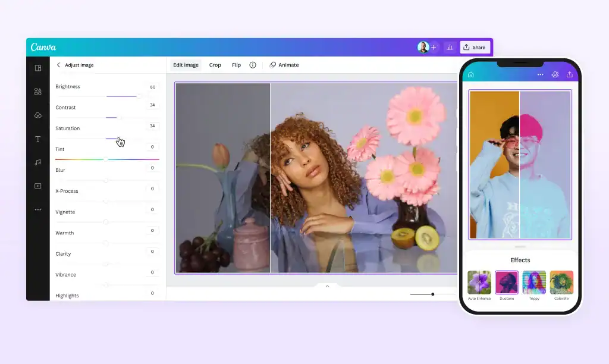This screenshot has width=609, height=364.
Task: Select Crop in the toolbar
Action: coord(215,65)
